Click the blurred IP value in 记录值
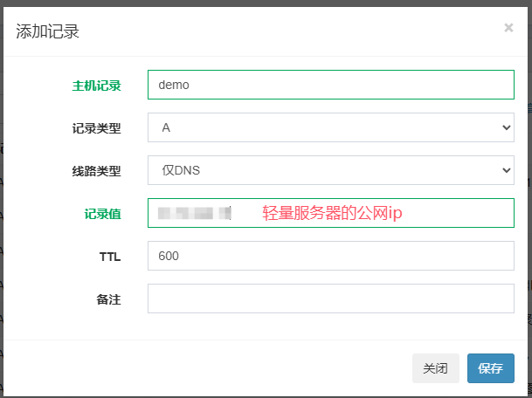This screenshot has height=398, width=532. (x=194, y=213)
